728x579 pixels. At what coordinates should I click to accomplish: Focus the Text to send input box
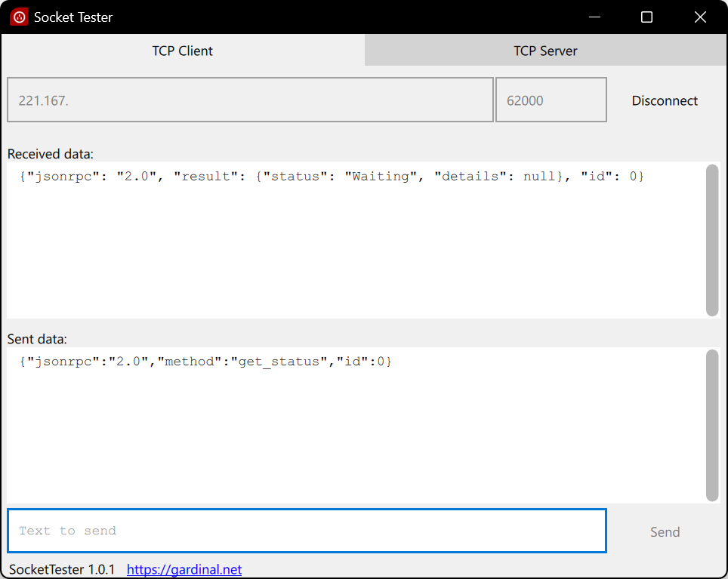[307, 531]
